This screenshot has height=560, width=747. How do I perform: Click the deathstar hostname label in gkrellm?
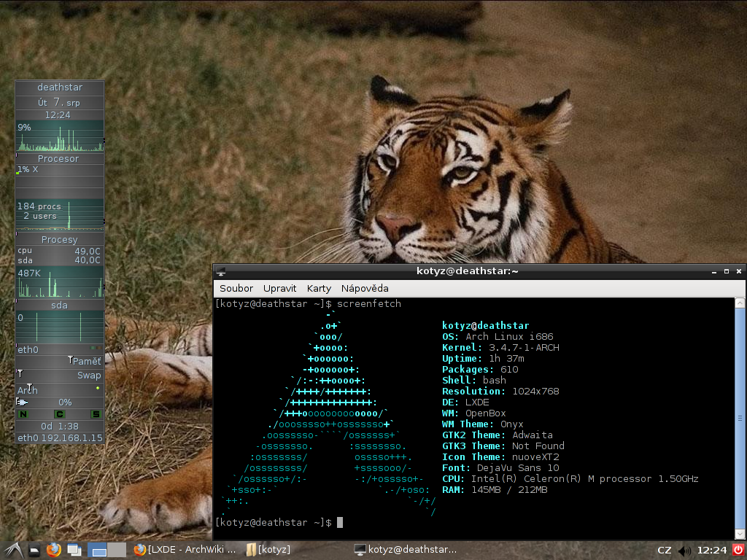60,87
